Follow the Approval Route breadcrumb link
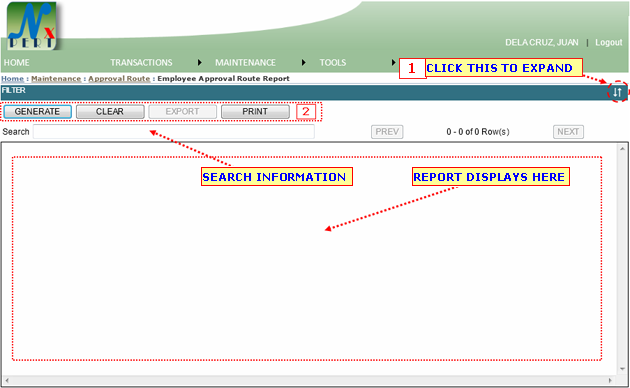Screen dimensions: 630x388 coord(119,79)
